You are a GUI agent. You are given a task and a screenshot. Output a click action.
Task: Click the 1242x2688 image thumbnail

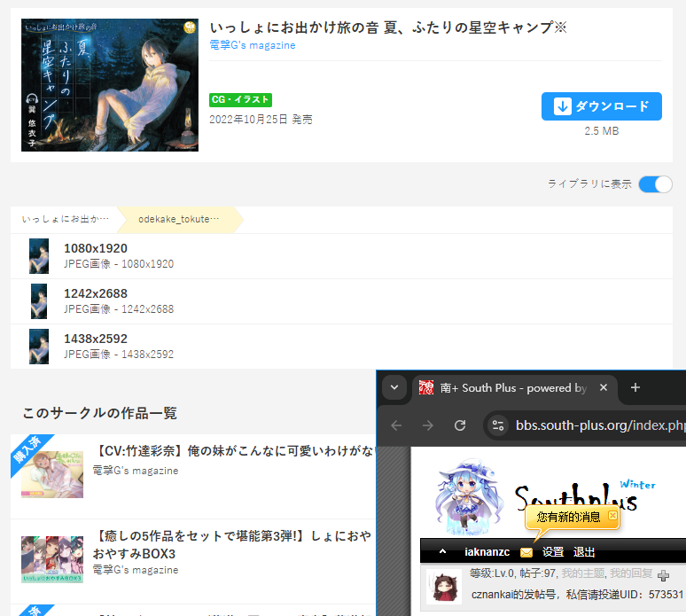[39, 301]
